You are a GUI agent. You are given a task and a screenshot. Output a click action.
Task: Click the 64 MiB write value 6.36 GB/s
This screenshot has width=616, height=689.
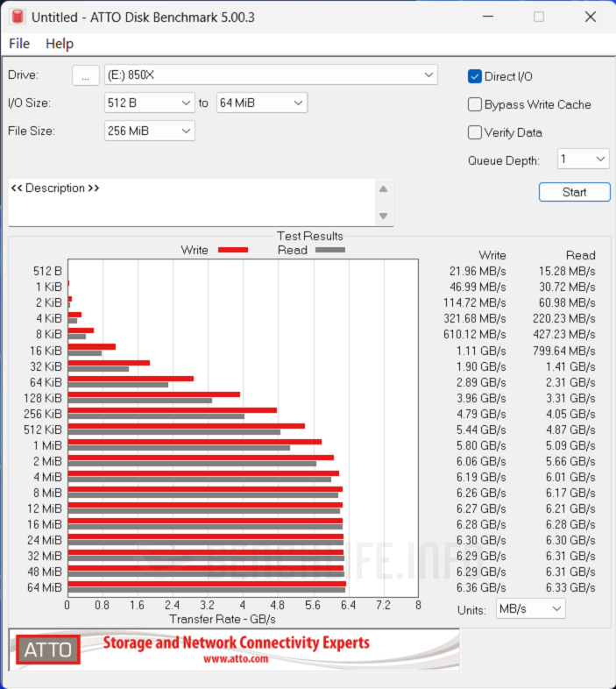click(x=481, y=587)
